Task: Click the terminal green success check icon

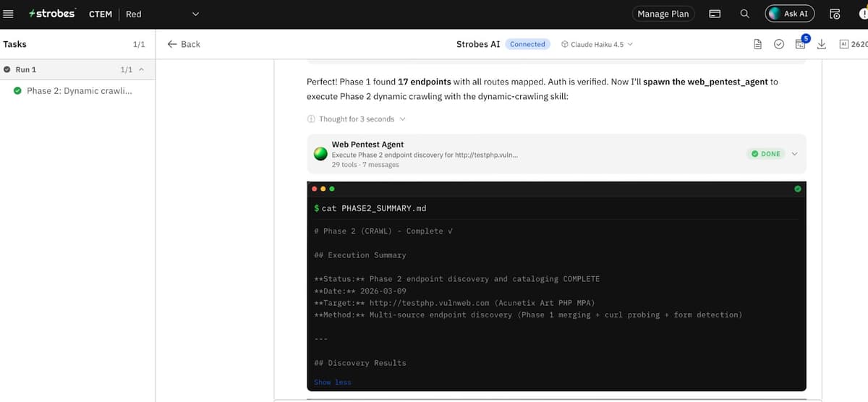Action: tap(797, 189)
